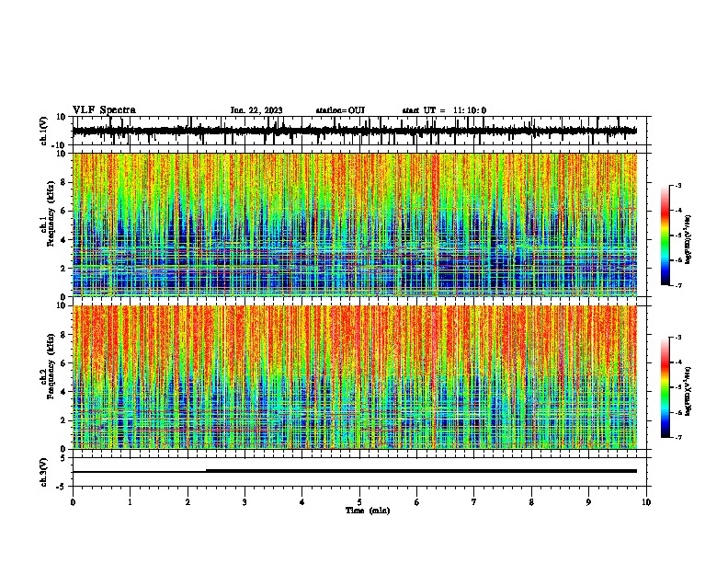Click time axis tick label 2

point(188,502)
